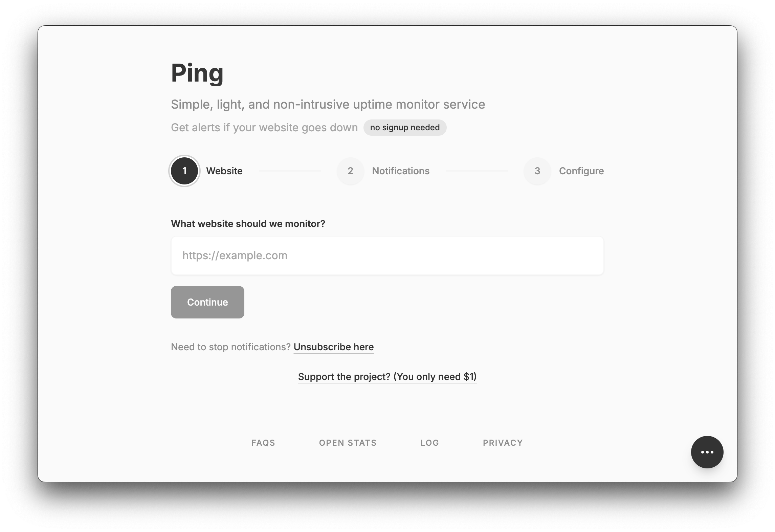The image size is (775, 532).
Task: Click 'Support the project? (You only need $1)'
Action: coord(387,376)
